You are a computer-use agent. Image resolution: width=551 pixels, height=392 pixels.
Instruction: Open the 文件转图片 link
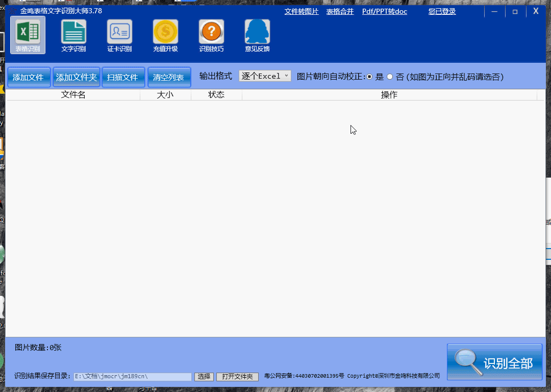[302, 12]
